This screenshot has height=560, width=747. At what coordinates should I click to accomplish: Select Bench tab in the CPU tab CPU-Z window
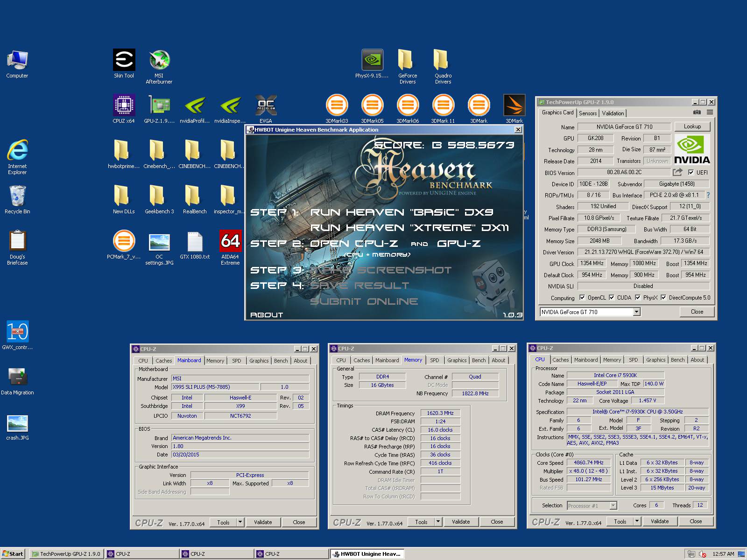[678, 360]
